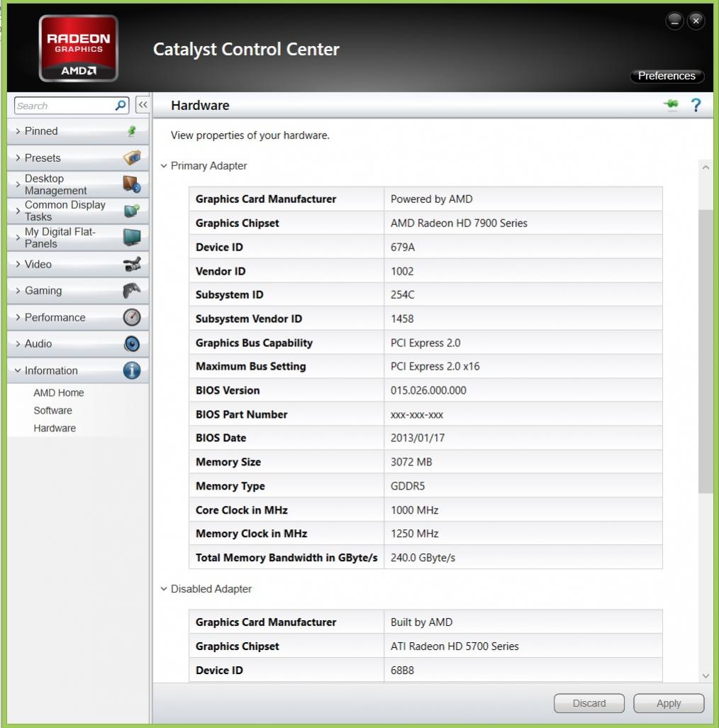Click the green pin icon in Hardware header
Viewport: 719px width, 728px height.
click(x=671, y=105)
